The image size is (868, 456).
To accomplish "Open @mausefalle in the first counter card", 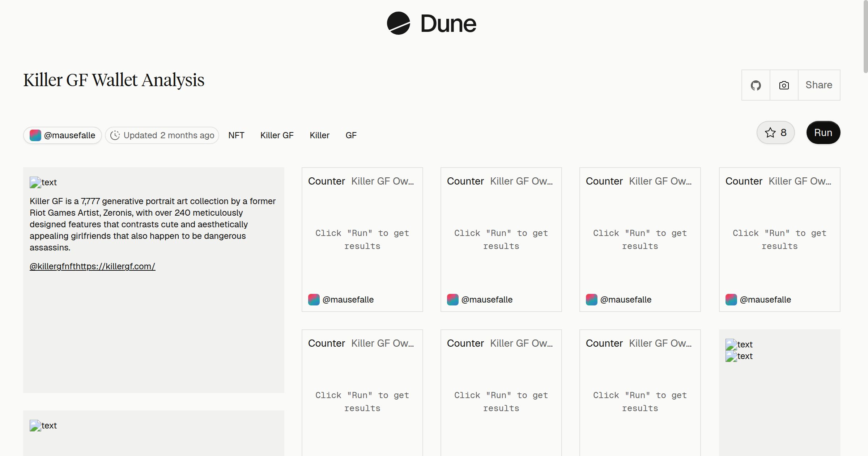I will (348, 300).
